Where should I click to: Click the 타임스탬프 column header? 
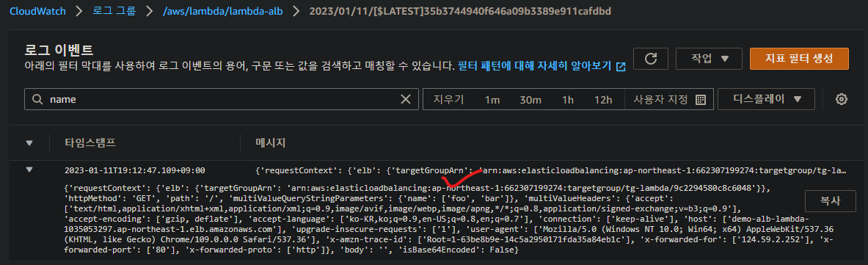click(x=90, y=143)
